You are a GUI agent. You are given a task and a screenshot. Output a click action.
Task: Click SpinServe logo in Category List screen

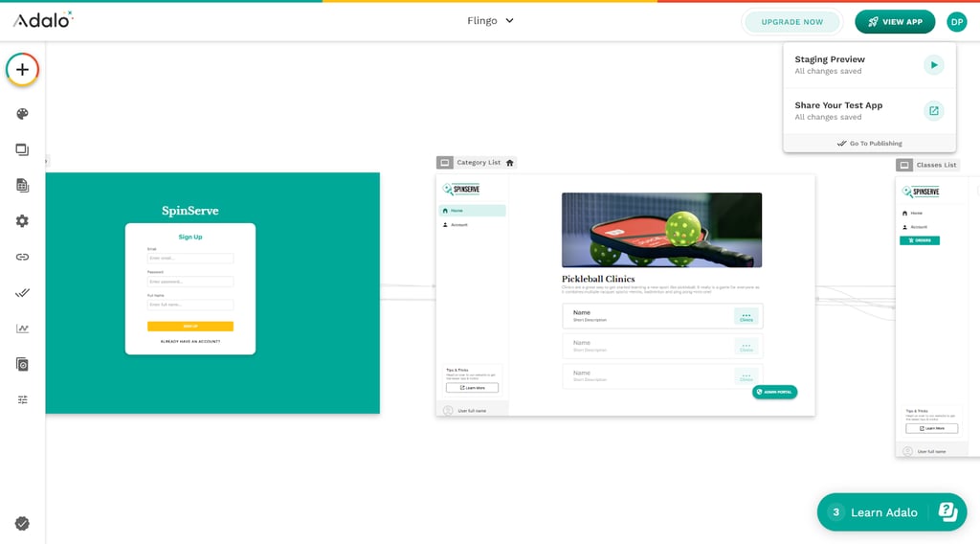(x=461, y=189)
